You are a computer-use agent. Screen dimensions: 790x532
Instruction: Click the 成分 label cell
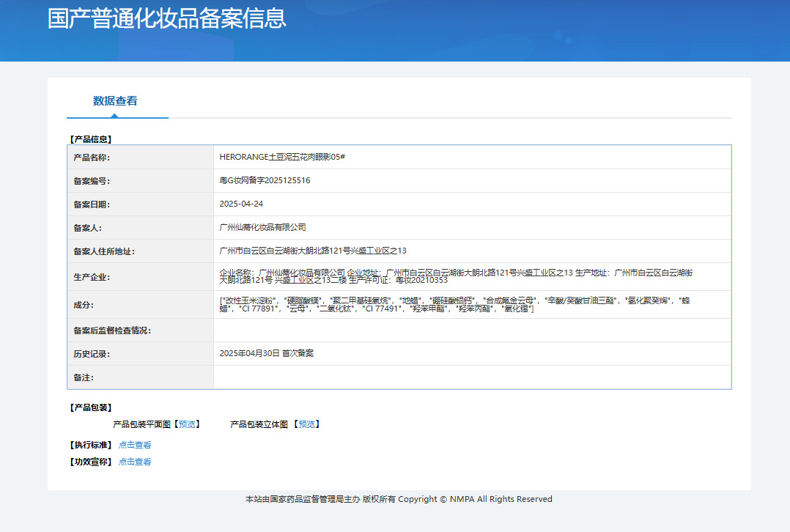141,305
